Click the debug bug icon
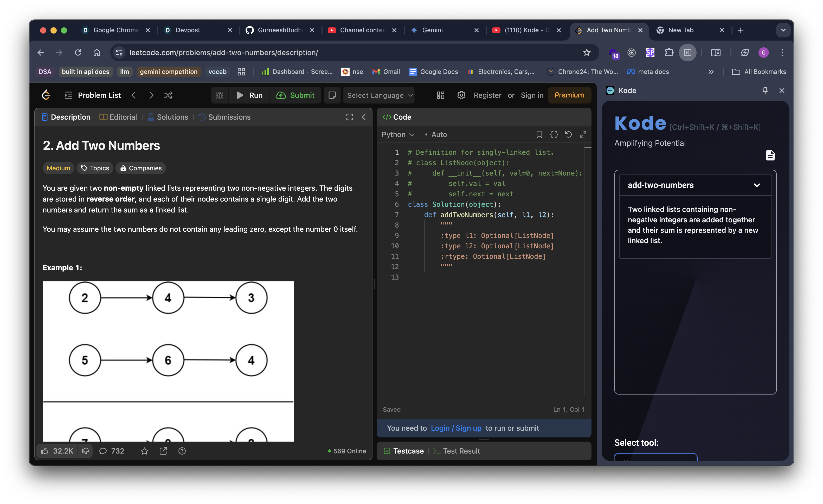This screenshot has width=823, height=504. [x=220, y=95]
